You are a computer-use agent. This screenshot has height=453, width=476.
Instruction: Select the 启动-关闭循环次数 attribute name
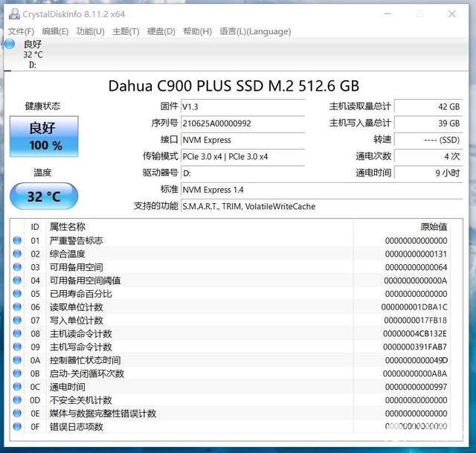[87, 373]
